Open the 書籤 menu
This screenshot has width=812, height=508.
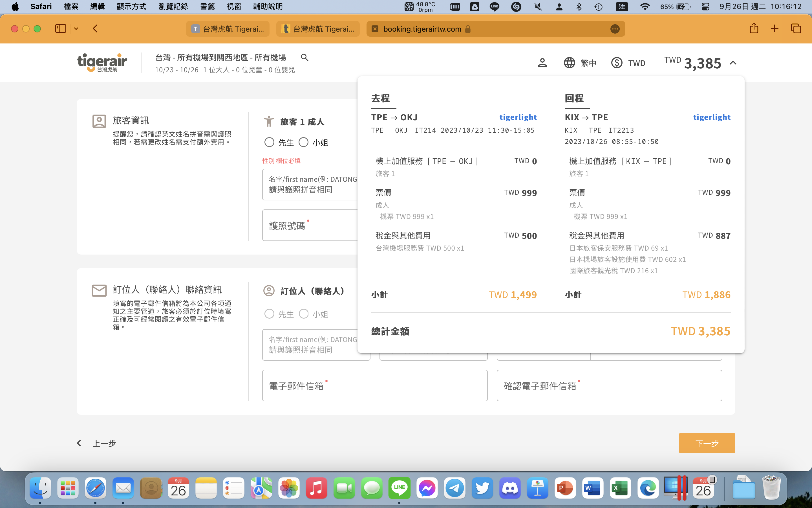[x=207, y=7]
